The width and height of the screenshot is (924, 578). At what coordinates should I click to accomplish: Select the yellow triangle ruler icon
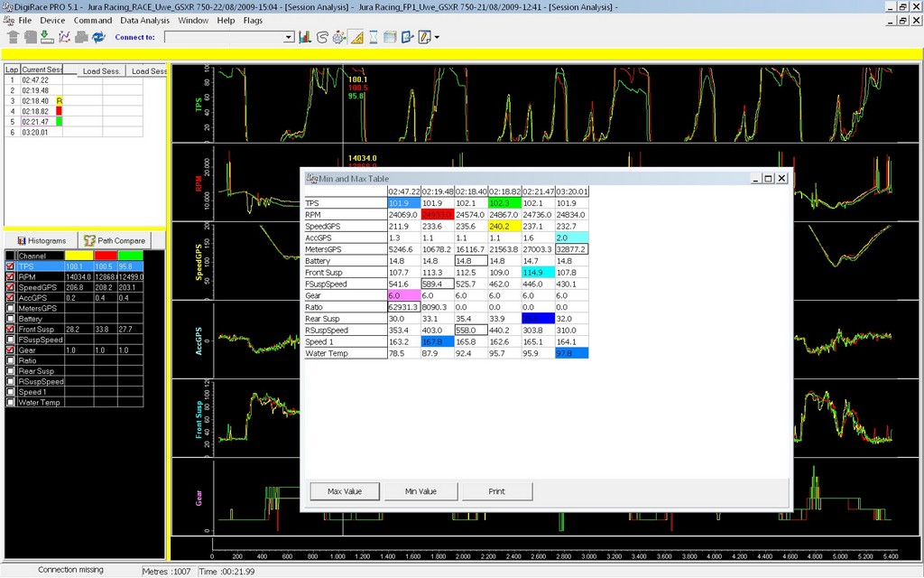point(356,37)
